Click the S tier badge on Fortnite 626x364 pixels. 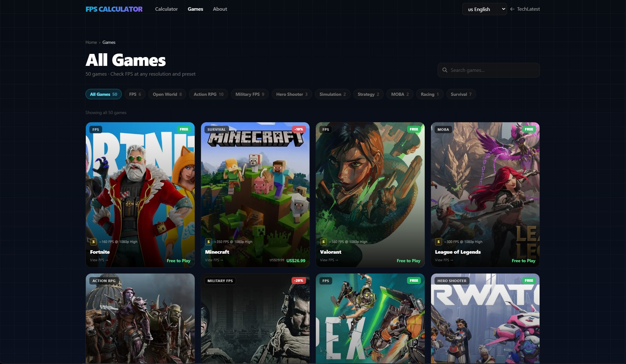click(93, 242)
